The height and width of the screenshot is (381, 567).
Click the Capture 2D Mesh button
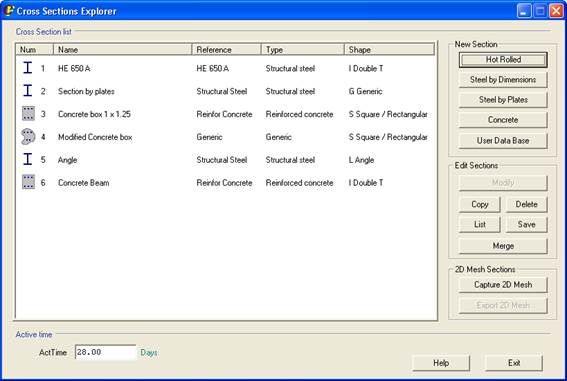coord(503,285)
